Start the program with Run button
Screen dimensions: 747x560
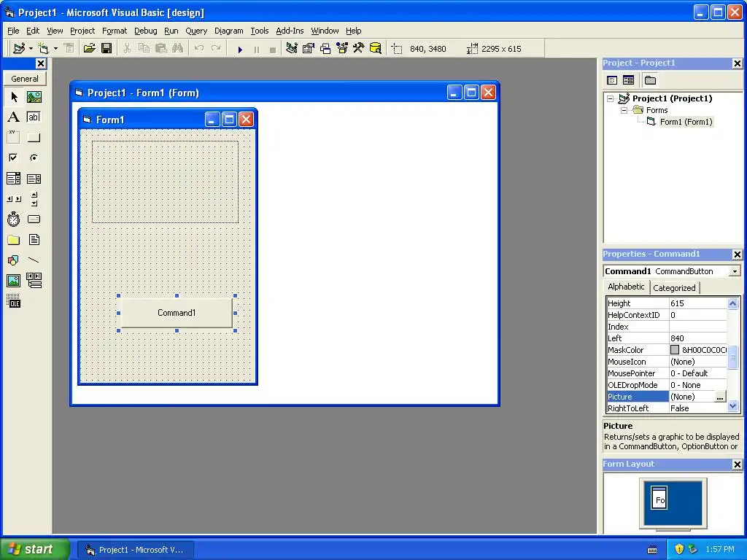coord(240,49)
